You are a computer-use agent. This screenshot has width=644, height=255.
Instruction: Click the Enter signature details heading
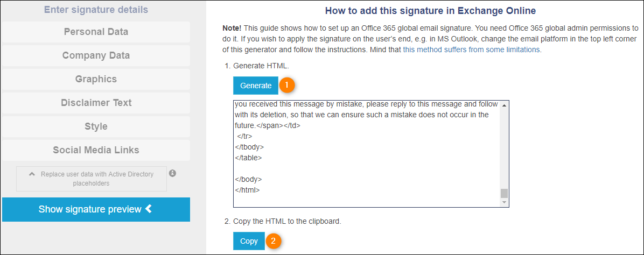pyautogui.click(x=96, y=10)
